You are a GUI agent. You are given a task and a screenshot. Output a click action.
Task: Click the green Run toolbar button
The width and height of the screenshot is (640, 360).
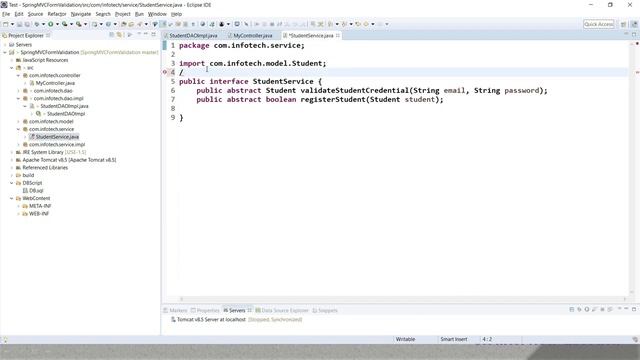pyautogui.click(x=51, y=24)
